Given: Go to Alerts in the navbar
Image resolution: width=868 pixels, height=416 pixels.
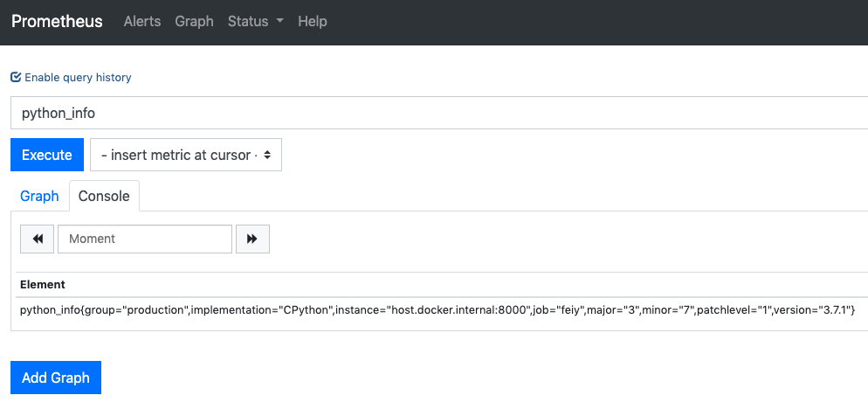Looking at the screenshot, I should [x=142, y=22].
